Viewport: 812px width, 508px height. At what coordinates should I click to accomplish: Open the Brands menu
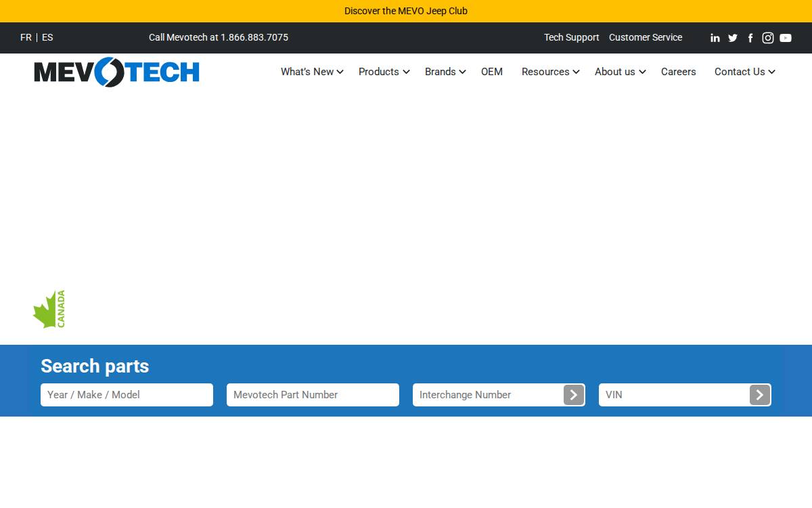click(441, 72)
